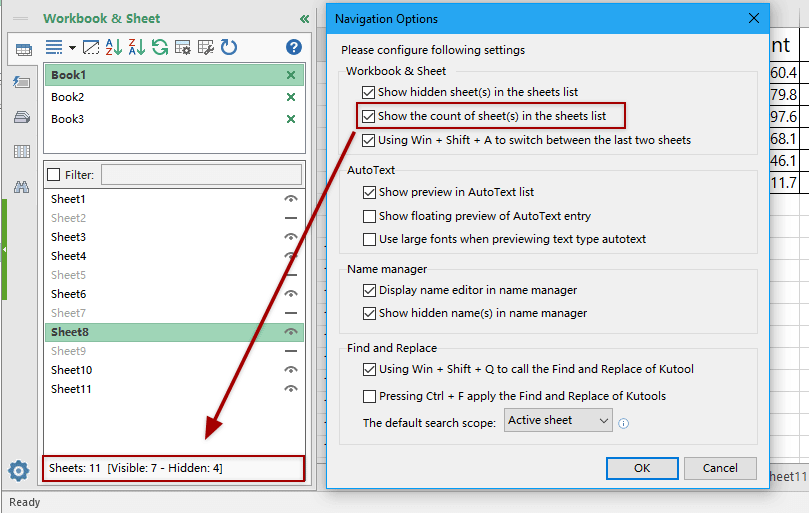809x513 pixels.
Task: Unhide Sheet7 via its dash icon
Action: 291,313
